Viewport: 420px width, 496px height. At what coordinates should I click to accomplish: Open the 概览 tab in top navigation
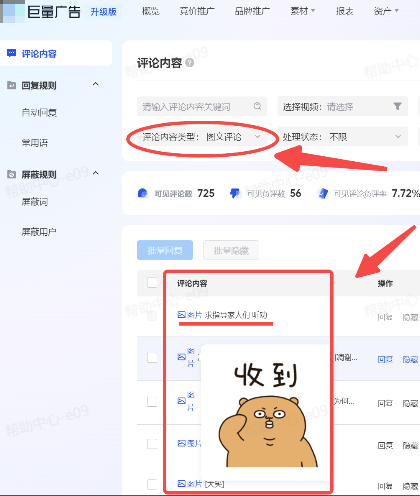pos(151,11)
